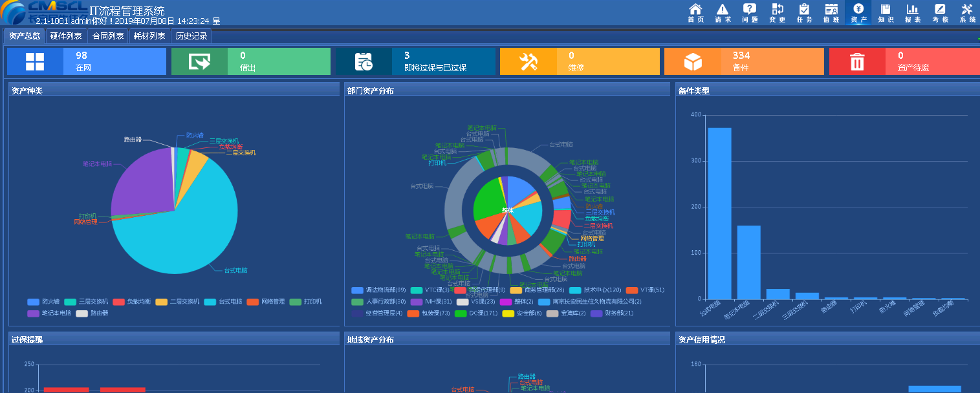Toggle 技术中心(120) department legend entry
Image resolution: width=980 pixels, height=393 pixels.
[x=595, y=290]
